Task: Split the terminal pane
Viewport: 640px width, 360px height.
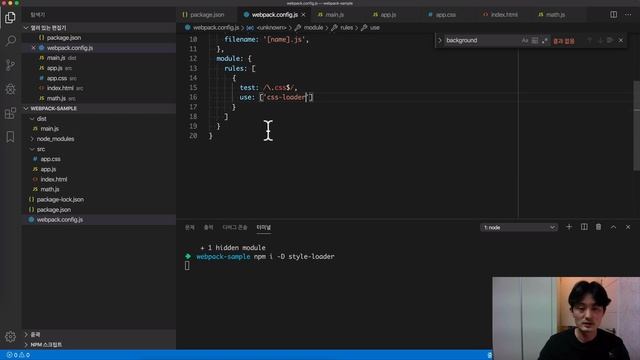Action: pos(584,227)
